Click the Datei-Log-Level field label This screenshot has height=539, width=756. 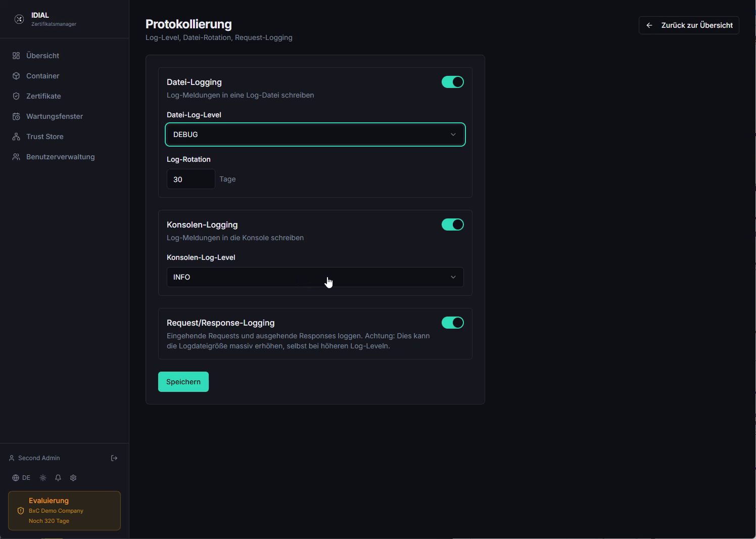click(194, 115)
